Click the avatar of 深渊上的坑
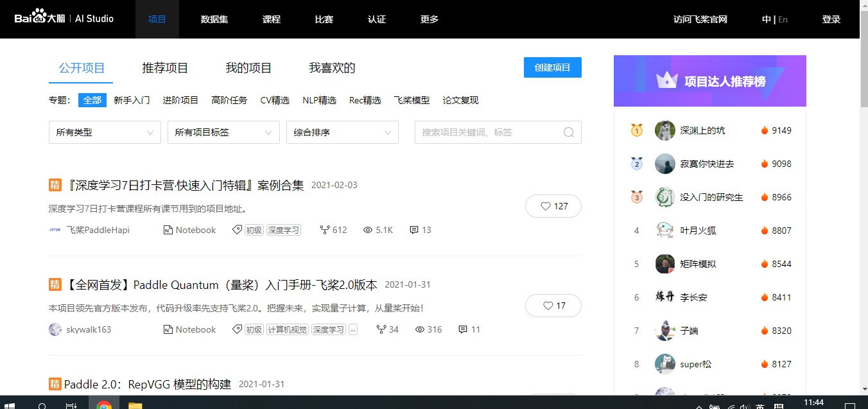 tap(665, 130)
